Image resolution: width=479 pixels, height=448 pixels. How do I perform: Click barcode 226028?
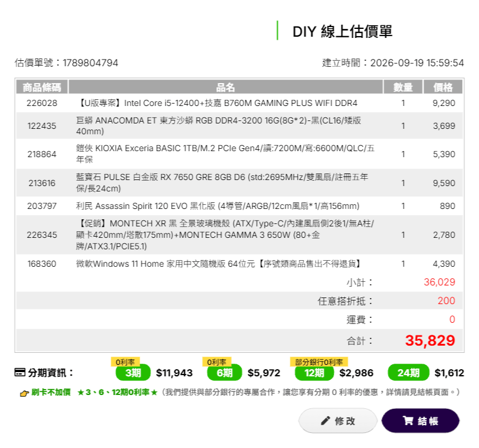[42, 103]
